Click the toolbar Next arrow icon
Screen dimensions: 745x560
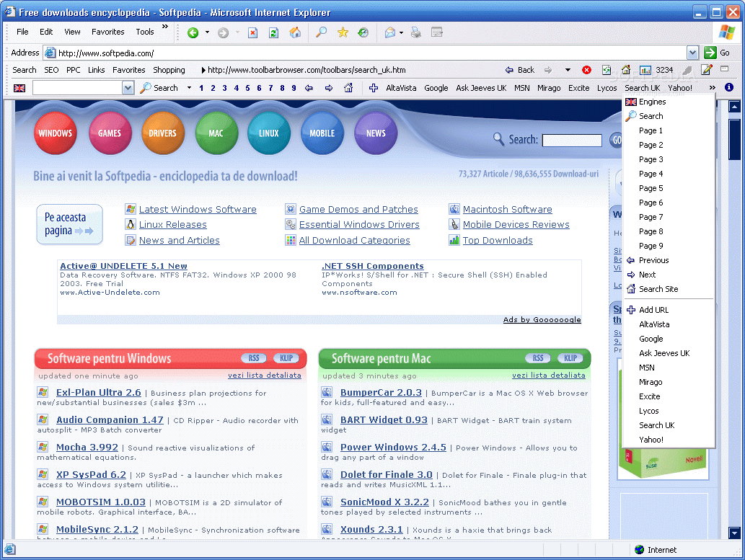329,88
